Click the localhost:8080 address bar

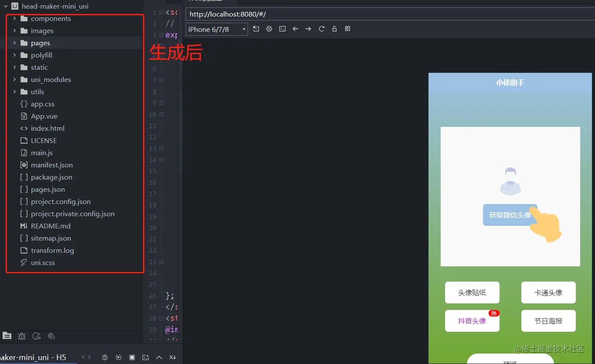point(390,14)
